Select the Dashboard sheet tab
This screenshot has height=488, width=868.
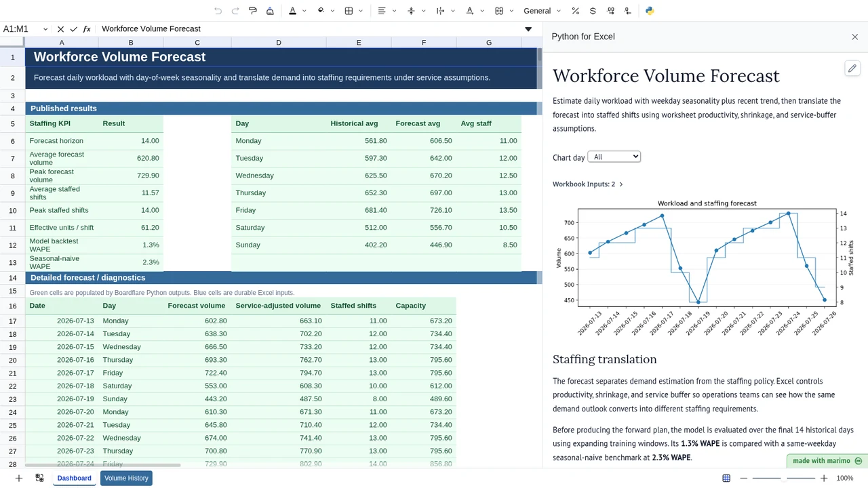point(74,478)
